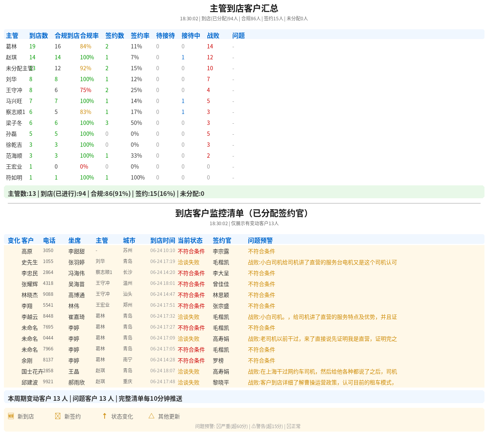
Task: Click the 其他更新 triangle legend icon
Action: click(151, 416)
